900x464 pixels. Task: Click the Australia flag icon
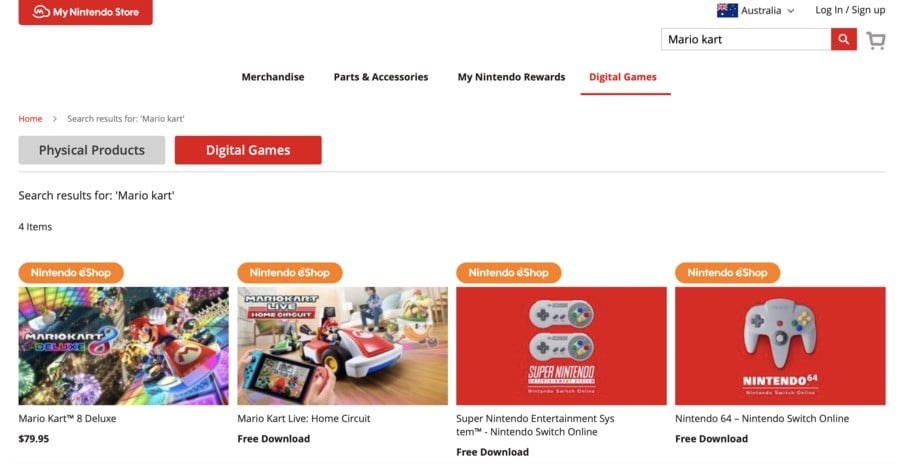coord(727,10)
